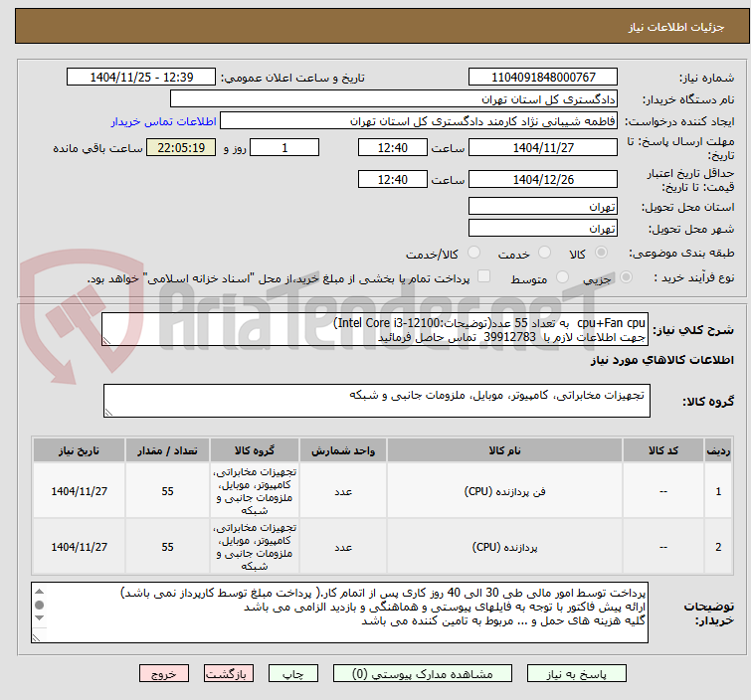The width and height of the screenshot is (751, 700).
Task: Click the توضیحات خریدار notes textarea
Action: [x=339, y=612]
